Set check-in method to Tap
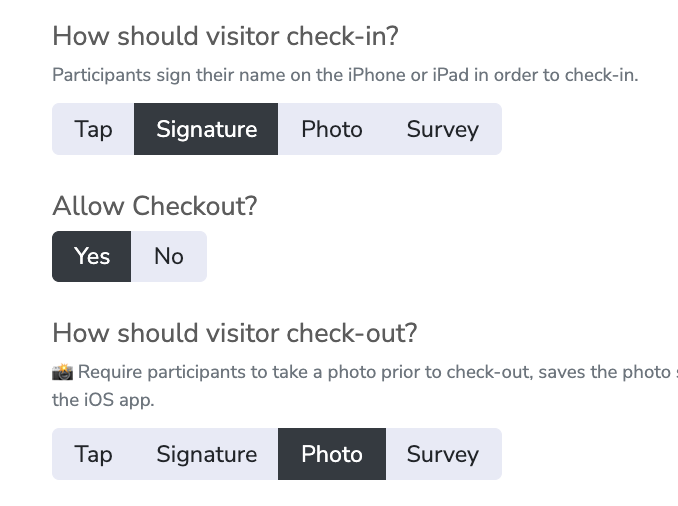This screenshot has width=678, height=506. click(93, 129)
